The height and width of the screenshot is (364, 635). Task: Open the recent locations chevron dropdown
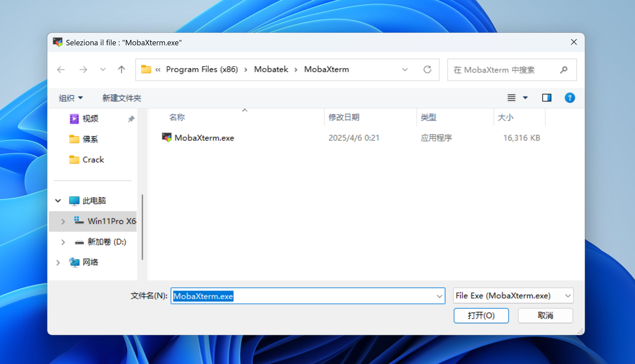(x=103, y=70)
